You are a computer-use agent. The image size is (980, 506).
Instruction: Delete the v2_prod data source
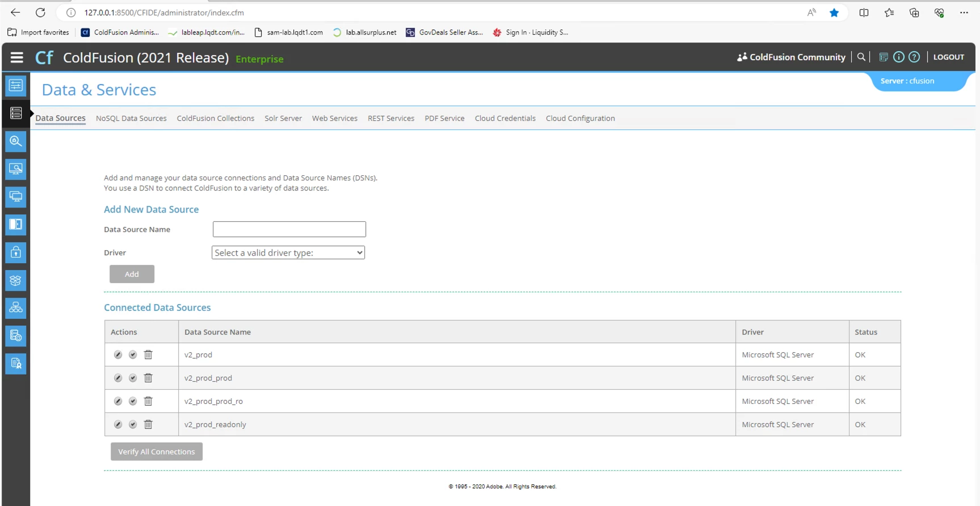[148, 355]
